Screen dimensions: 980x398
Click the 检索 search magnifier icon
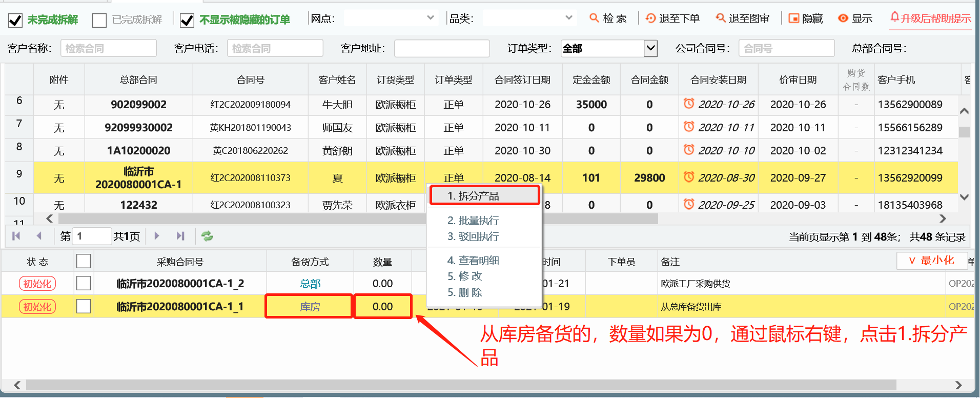click(594, 18)
